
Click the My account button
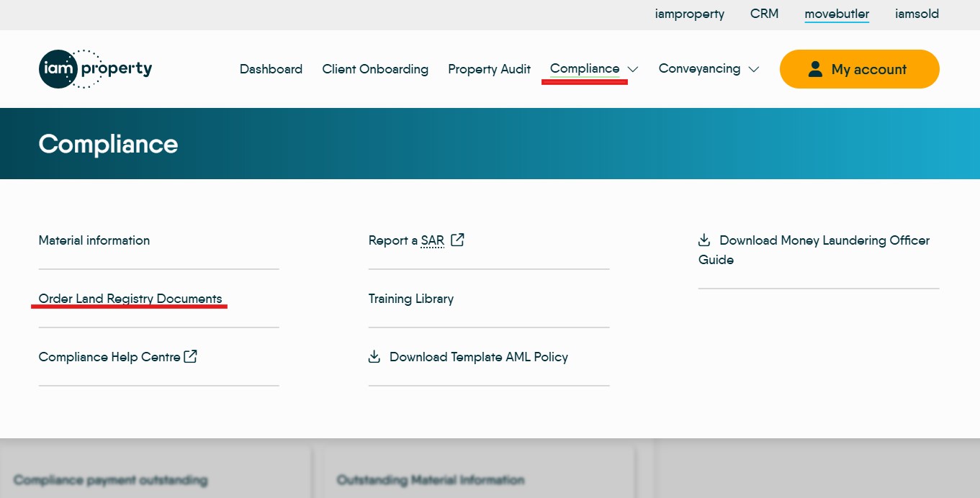point(859,69)
